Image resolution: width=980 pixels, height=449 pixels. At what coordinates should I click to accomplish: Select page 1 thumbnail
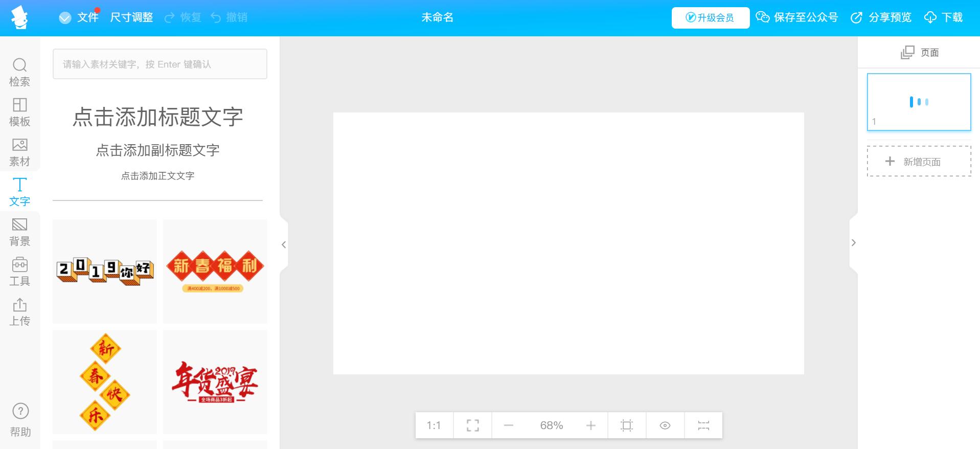tap(919, 102)
